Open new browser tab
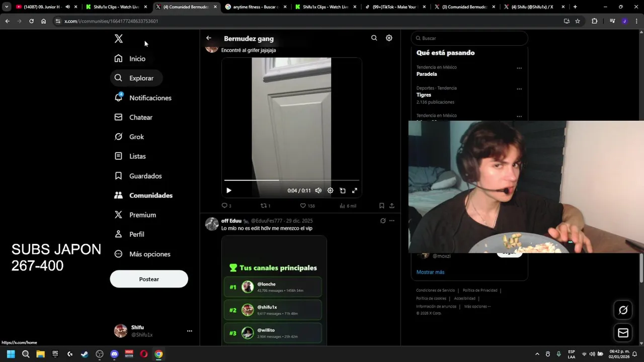Screen dimensions: 644x362 [x=575, y=7]
